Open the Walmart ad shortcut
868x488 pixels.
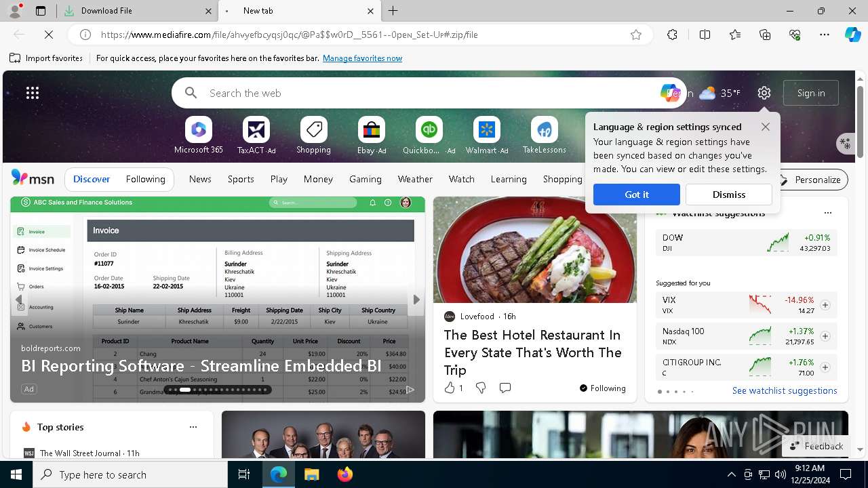tap(487, 136)
